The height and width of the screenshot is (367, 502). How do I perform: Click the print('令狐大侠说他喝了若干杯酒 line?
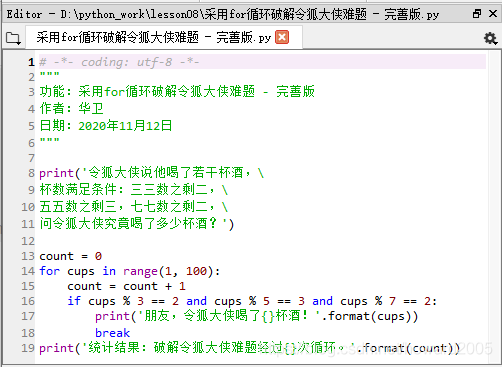[x=152, y=173]
